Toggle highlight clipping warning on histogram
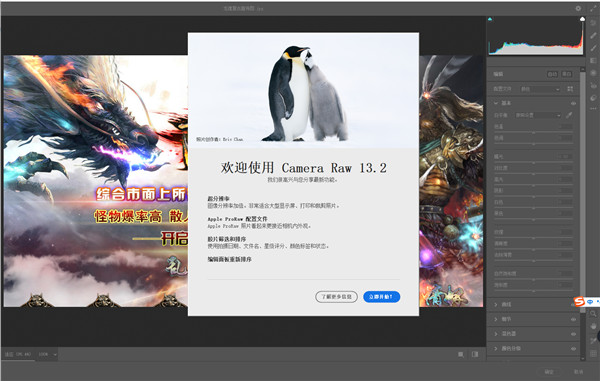 (582, 19)
